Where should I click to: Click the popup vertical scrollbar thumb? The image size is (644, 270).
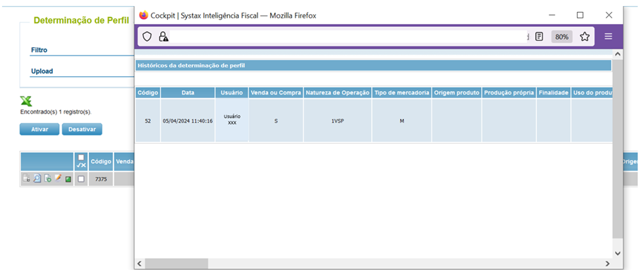coord(617,149)
